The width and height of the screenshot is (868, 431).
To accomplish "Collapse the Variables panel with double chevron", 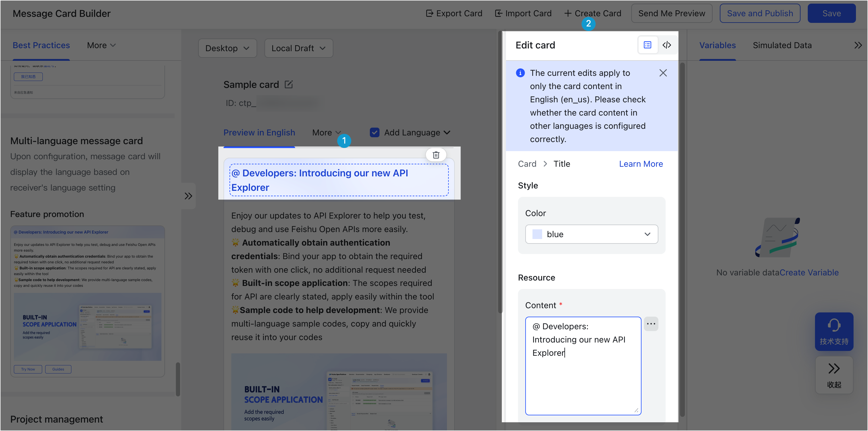I will pos(858,45).
